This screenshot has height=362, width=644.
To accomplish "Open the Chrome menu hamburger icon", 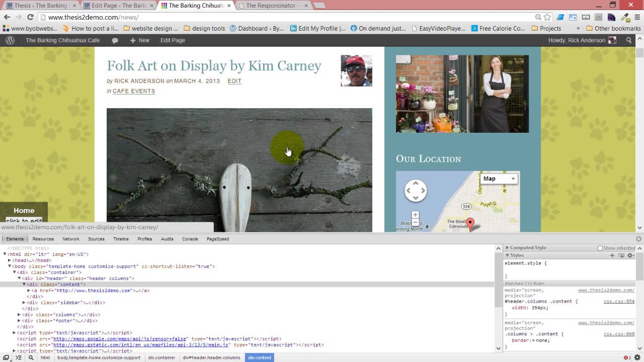I will pos(637,17).
